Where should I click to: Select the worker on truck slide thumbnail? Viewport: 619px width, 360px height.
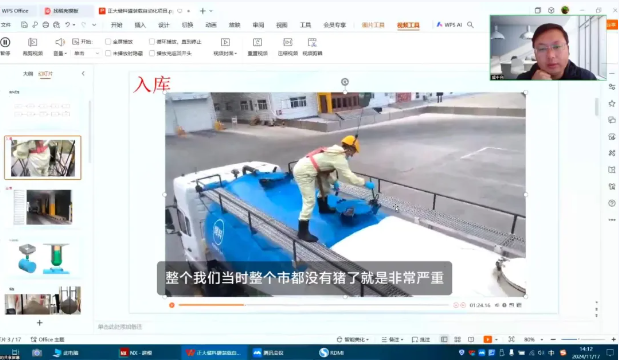[43, 158]
